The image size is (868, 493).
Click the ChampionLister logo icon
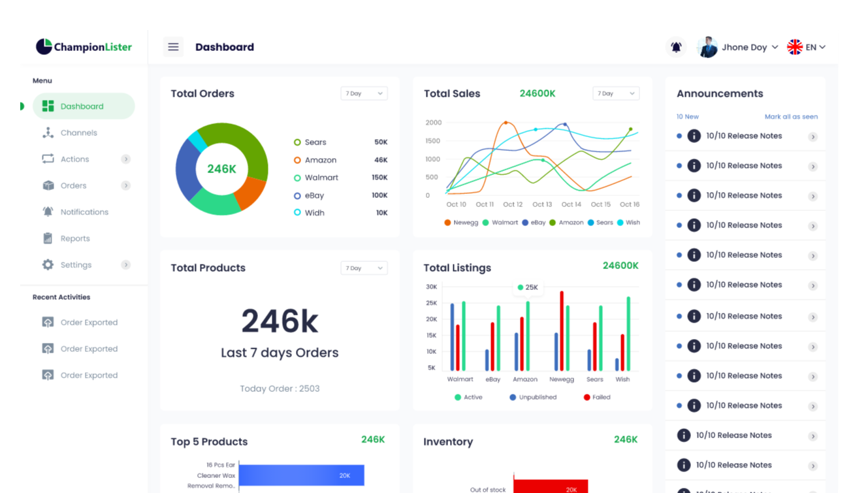click(x=44, y=46)
